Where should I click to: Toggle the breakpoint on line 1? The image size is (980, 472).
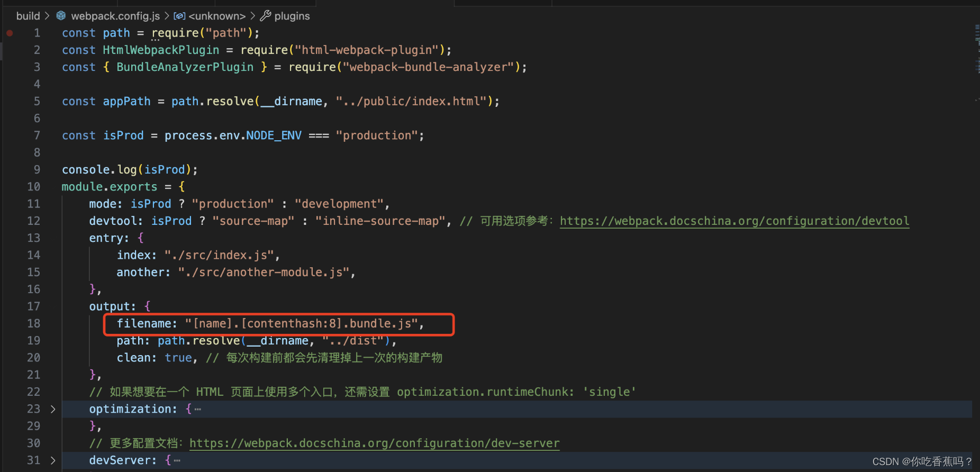point(10,33)
